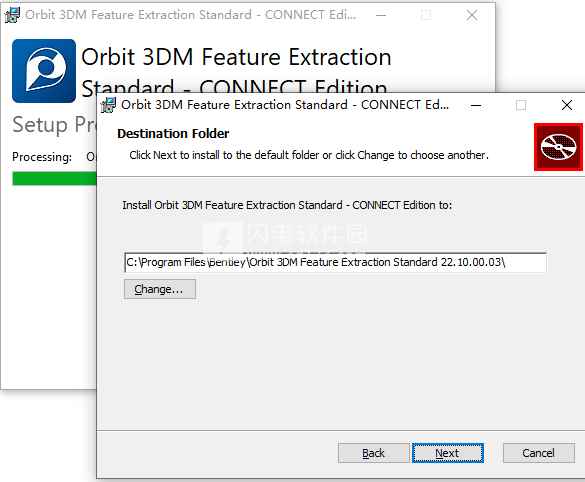Click the front dialog's title bar text

click(x=285, y=105)
